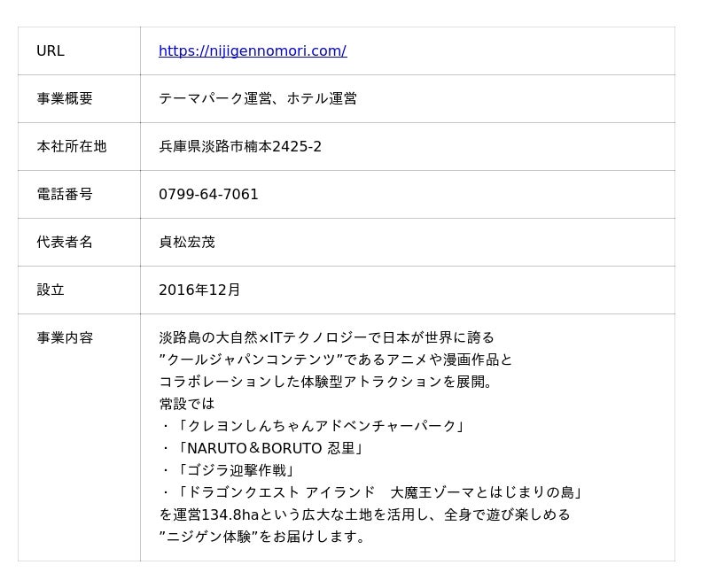Open the nijigennomori.com link
Viewport: 709px width, 588px height.
click(253, 51)
